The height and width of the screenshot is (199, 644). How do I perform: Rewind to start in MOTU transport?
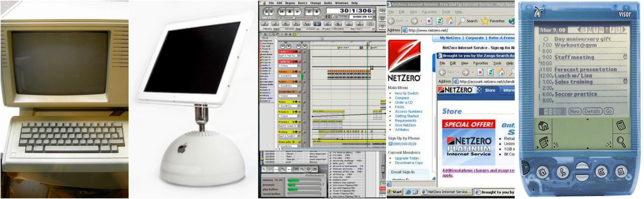click(282, 12)
